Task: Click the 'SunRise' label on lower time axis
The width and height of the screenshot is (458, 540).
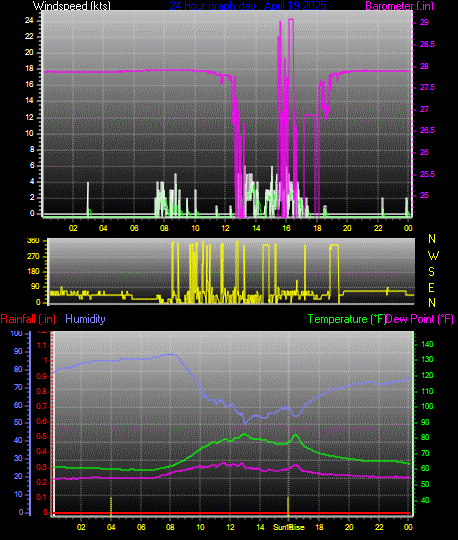Action: click(x=289, y=527)
